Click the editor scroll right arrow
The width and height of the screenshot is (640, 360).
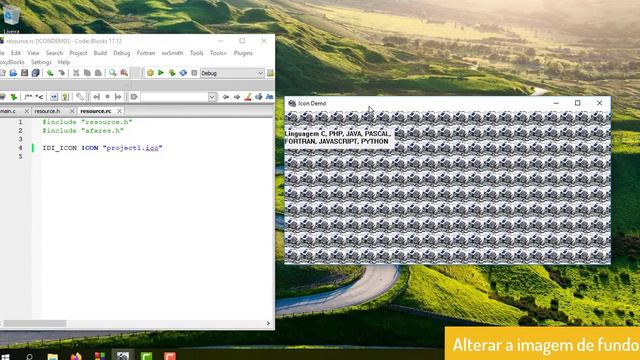coord(268,323)
